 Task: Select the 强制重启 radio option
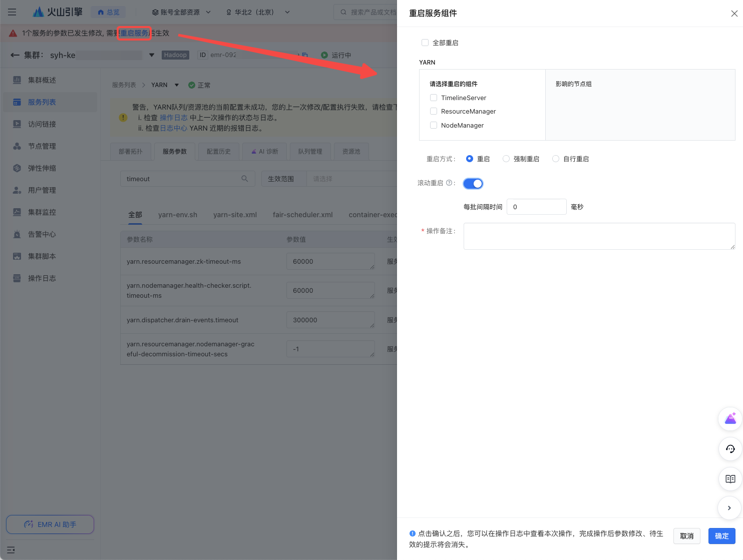pyautogui.click(x=506, y=159)
